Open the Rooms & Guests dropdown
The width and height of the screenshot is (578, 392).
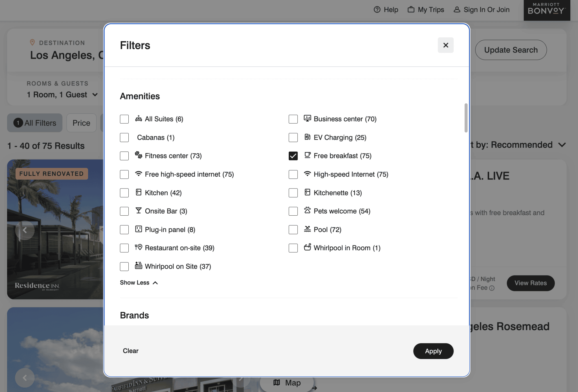tap(62, 94)
